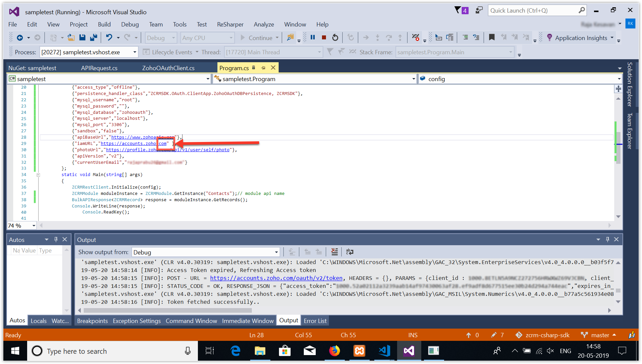Switch to the Error List tab
This screenshot has height=364, width=642.
point(315,321)
